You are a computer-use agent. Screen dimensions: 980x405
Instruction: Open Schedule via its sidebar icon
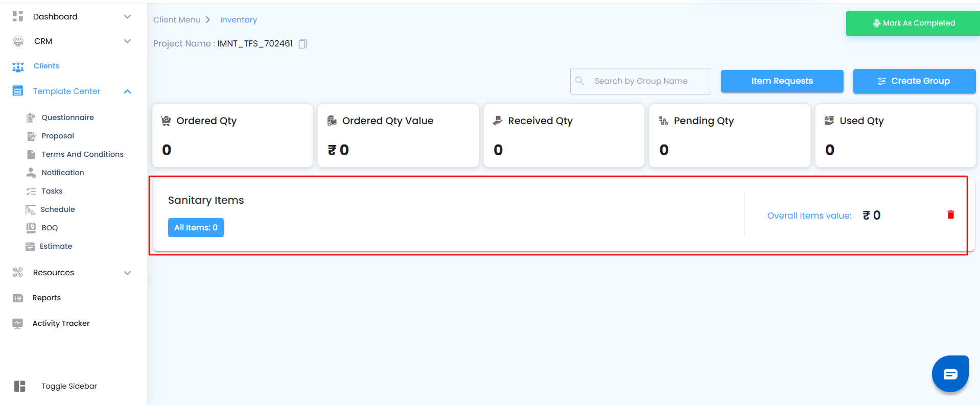30,209
